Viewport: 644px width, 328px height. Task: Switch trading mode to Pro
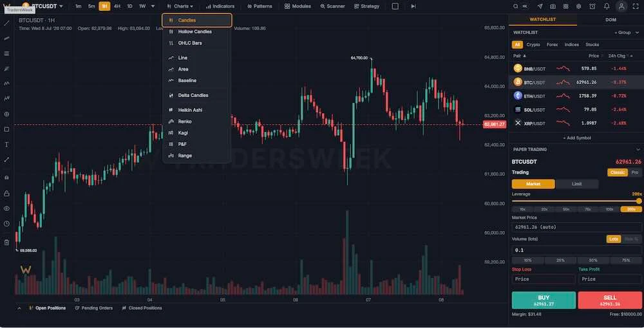tap(635, 172)
